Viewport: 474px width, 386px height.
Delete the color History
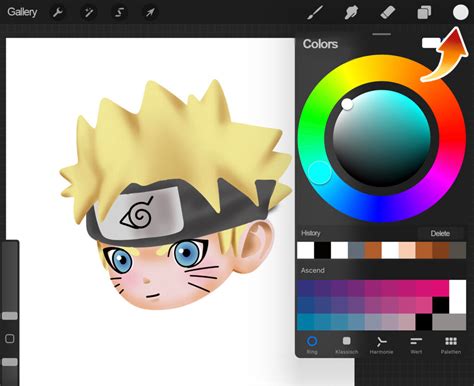pos(440,233)
